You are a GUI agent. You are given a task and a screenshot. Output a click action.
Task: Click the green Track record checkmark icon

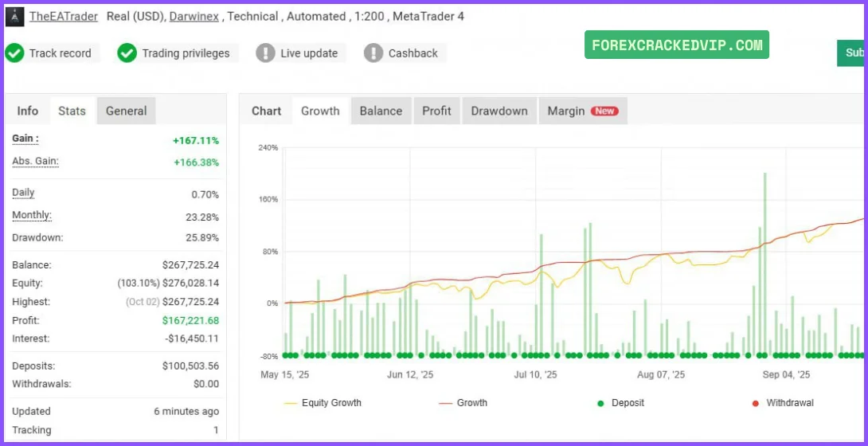(x=14, y=53)
